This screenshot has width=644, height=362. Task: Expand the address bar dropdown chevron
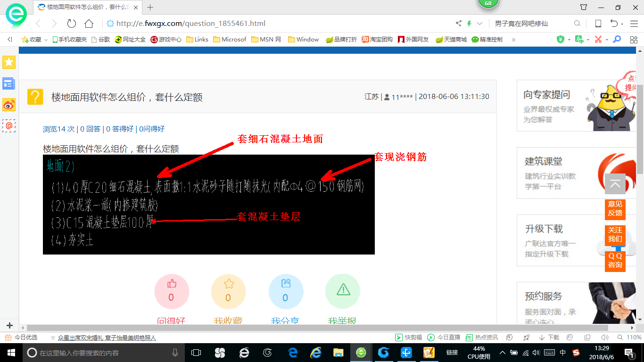click(x=480, y=24)
